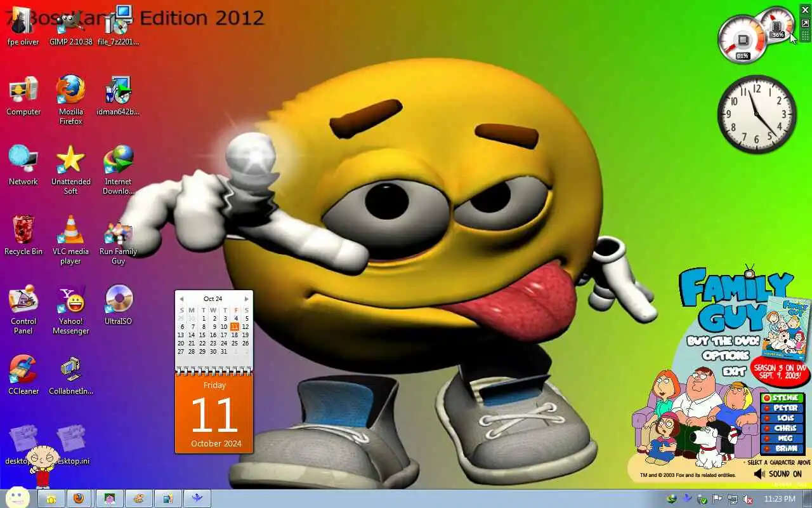Click the big Friday 11 date tile
812x508 pixels.
pos(214,414)
